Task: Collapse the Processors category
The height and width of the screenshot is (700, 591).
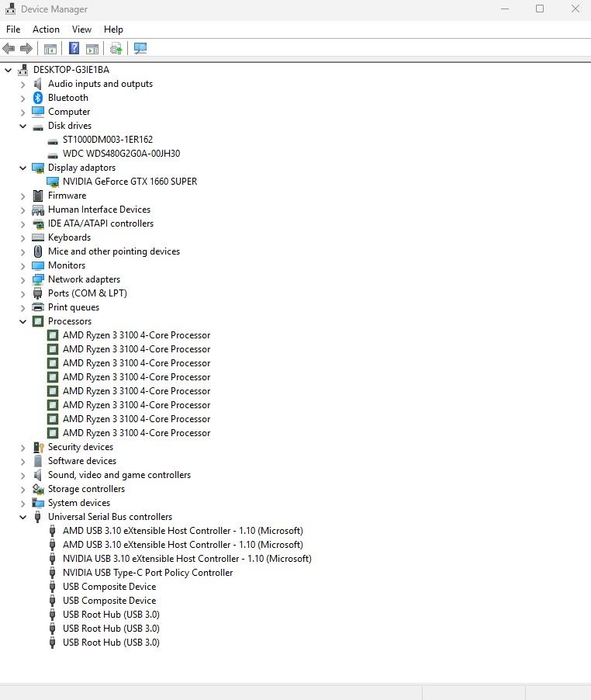Action: coord(22,321)
